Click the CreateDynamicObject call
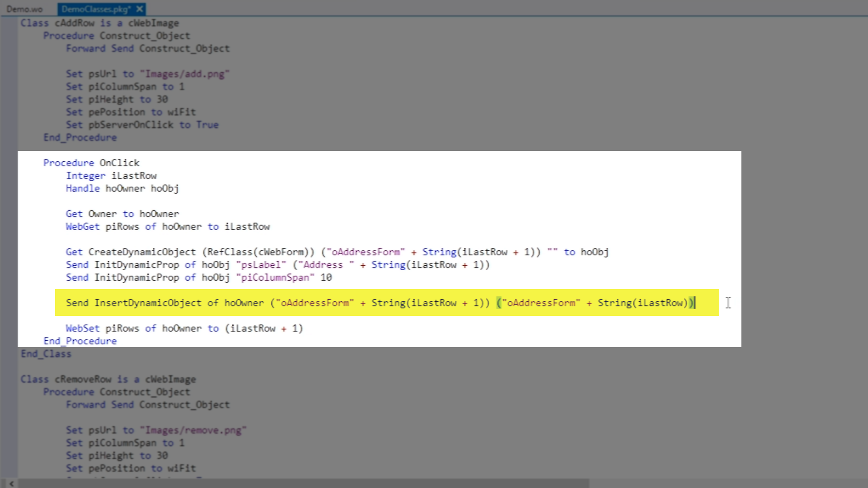This screenshot has width=868, height=488. point(142,252)
